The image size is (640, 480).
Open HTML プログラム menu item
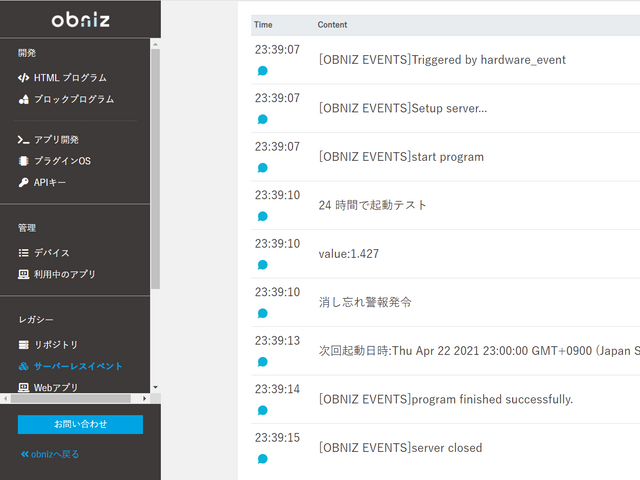click(x=70, y=78)
